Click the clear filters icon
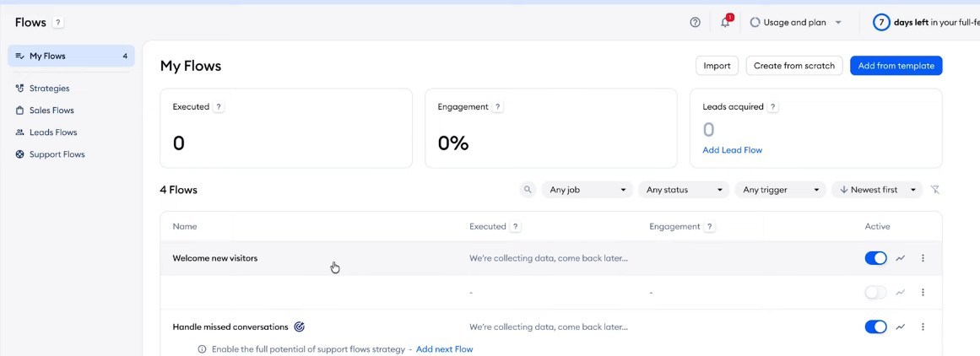This screenshot has width=980, height=356. tap(935, 190)
